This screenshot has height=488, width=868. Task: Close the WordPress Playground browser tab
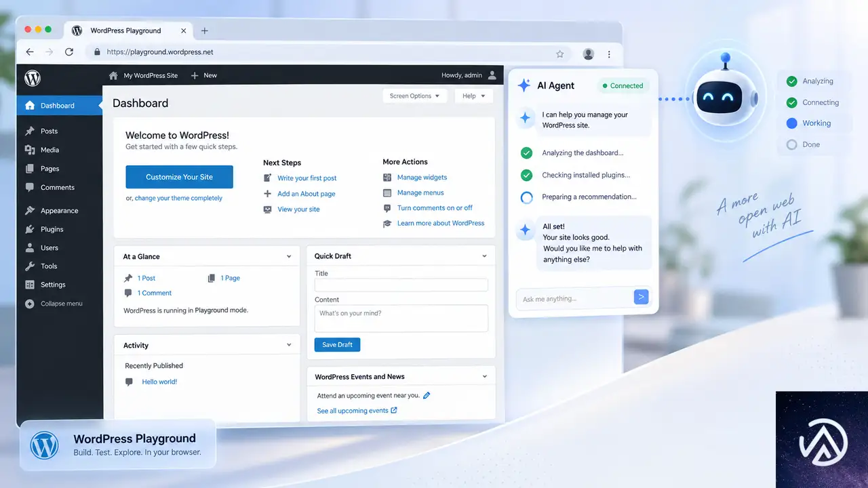pos(183,30)
